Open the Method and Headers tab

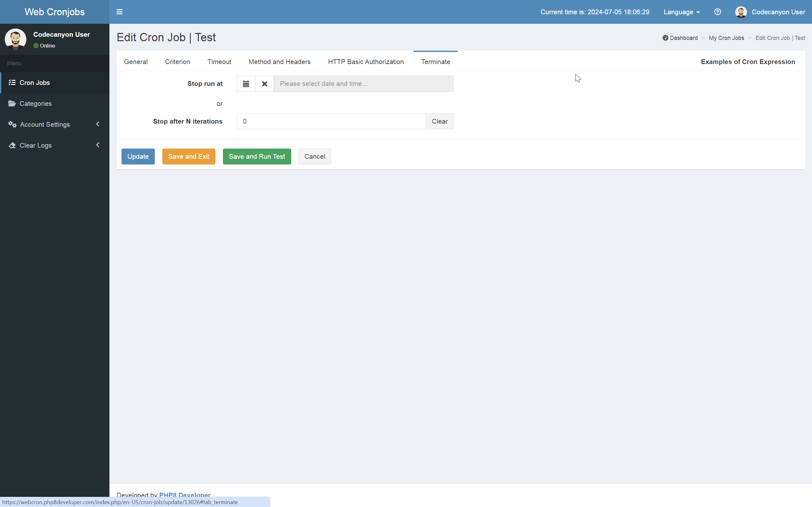279,61
